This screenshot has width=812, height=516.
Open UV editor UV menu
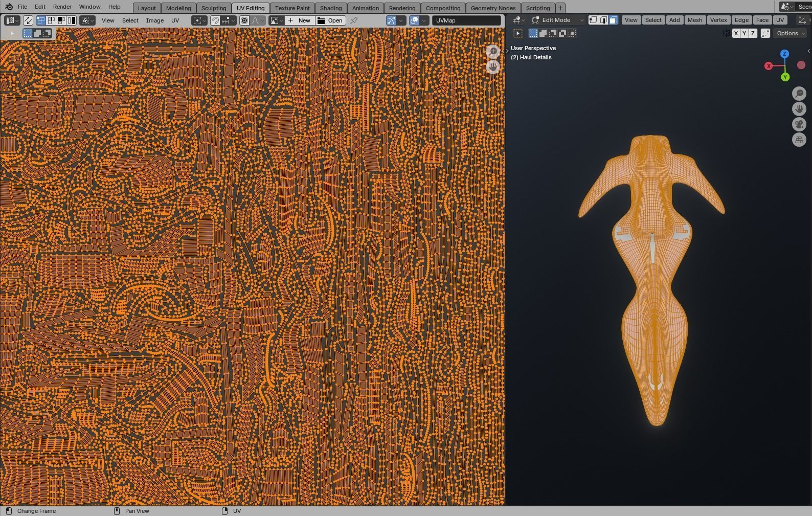coord(175,20)
